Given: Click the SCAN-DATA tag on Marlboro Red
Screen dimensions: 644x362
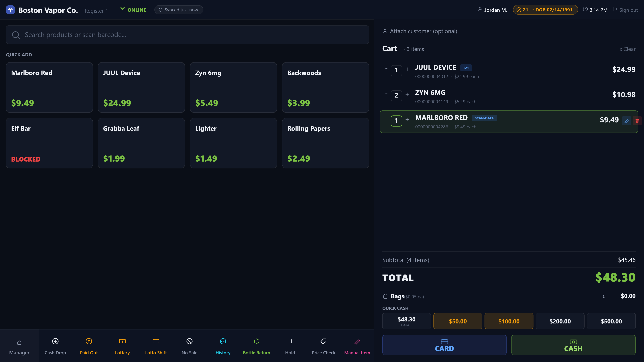Looking at the screenshot, I should pyautogui.click(x=484, y=118).
